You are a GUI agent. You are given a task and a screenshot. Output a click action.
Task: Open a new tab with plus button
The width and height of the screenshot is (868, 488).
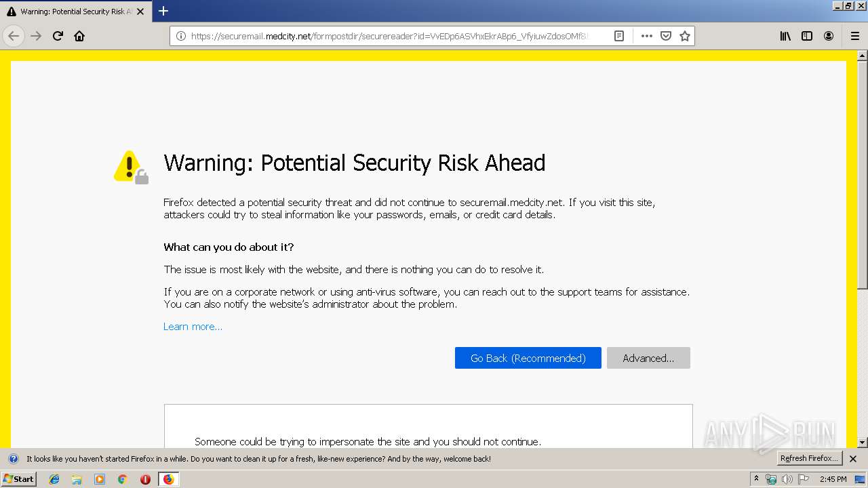click(x=163, y=11)
